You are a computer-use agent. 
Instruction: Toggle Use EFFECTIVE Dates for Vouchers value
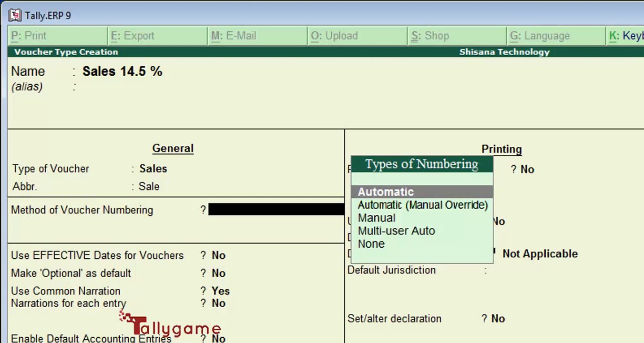[218, 255]
